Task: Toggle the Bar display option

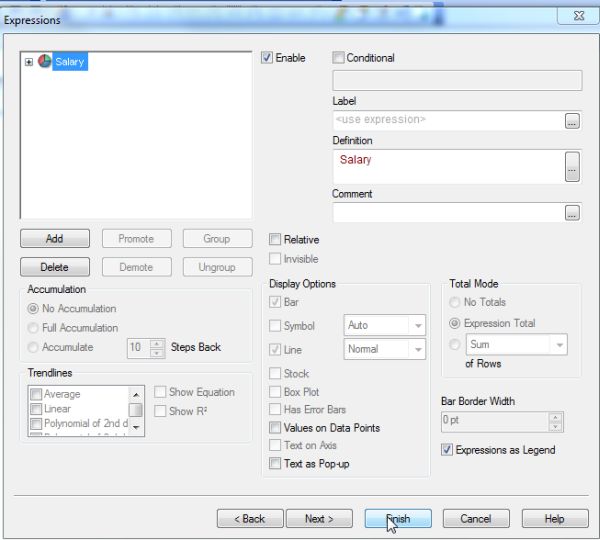Action: coord(275,302)
